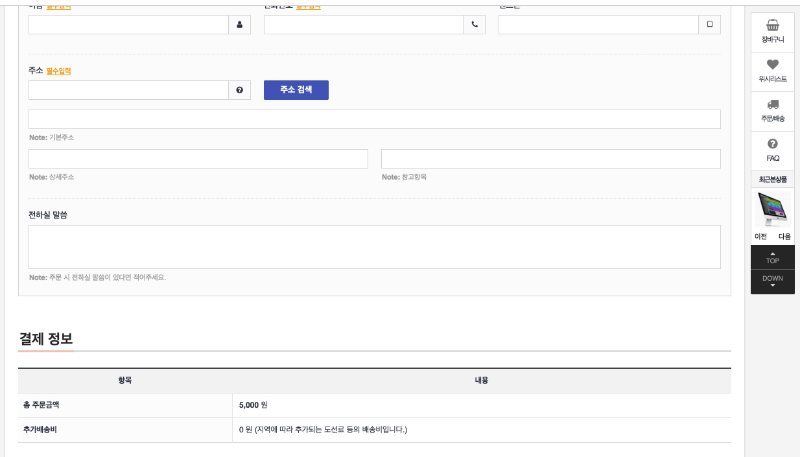Click the 5,000 원 order amount value
This screenshot has height=457, width=800.
(253, 405)
